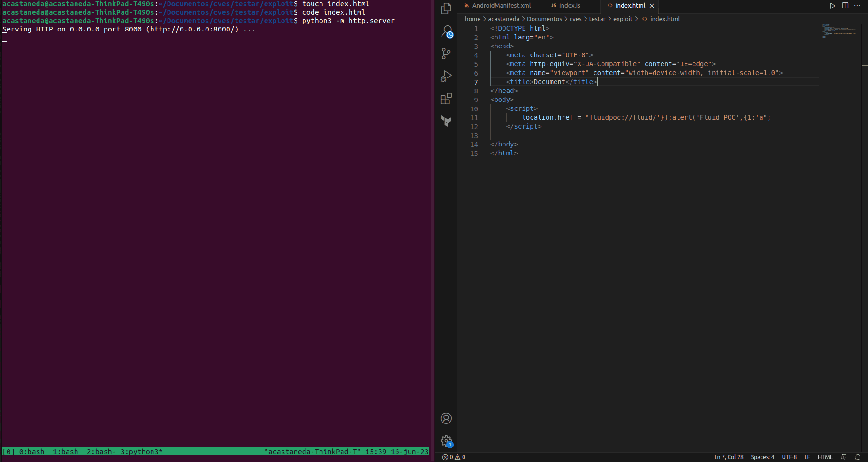This screenshot has width=868, height=462.
Task: Select tmux window 2:bash- in terminal
Action: 101,452
